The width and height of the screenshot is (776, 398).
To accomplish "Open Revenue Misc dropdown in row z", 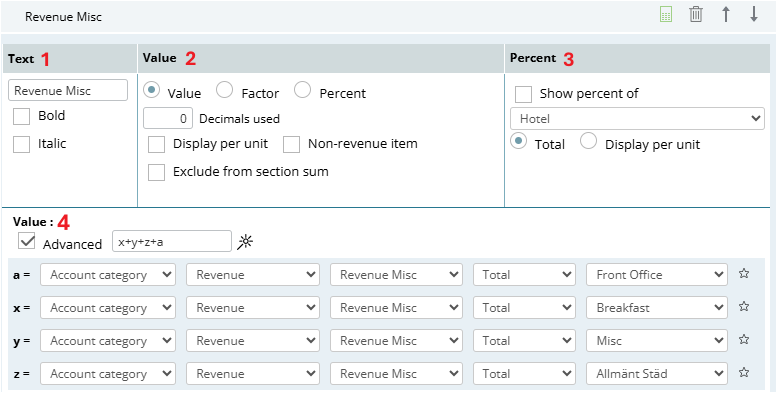I will click(x=396, y=374).
